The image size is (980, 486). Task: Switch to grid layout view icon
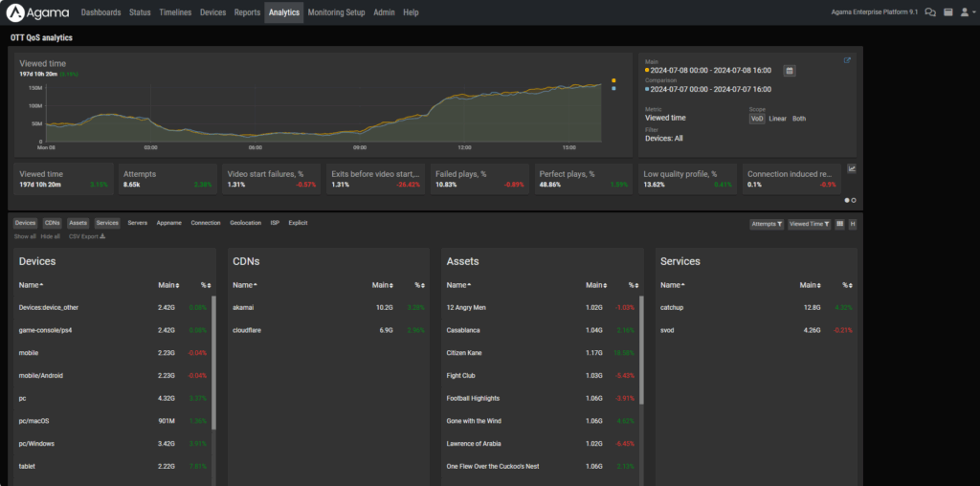[x=840, y=223]
